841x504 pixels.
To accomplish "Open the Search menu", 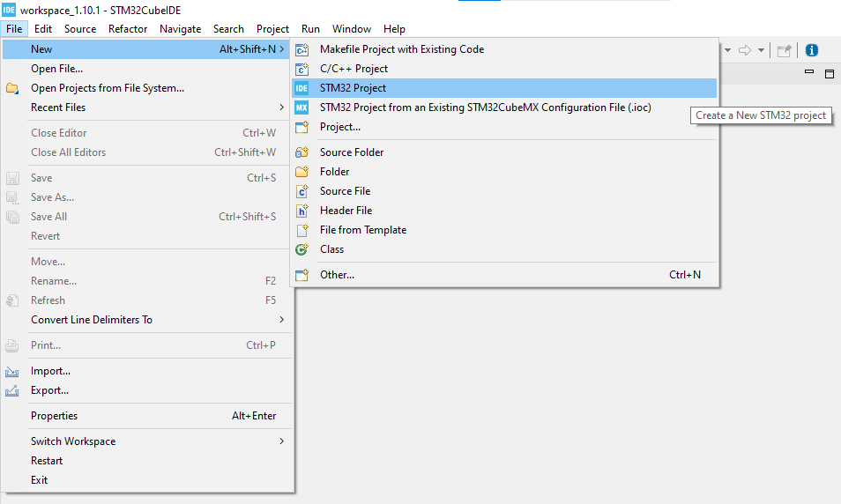I will coord(228,29).
